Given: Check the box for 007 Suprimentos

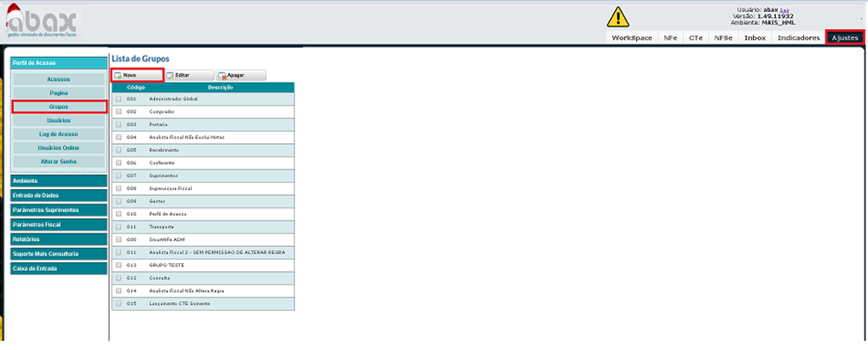Looking at the screenshot, I should tap(118, 175).
